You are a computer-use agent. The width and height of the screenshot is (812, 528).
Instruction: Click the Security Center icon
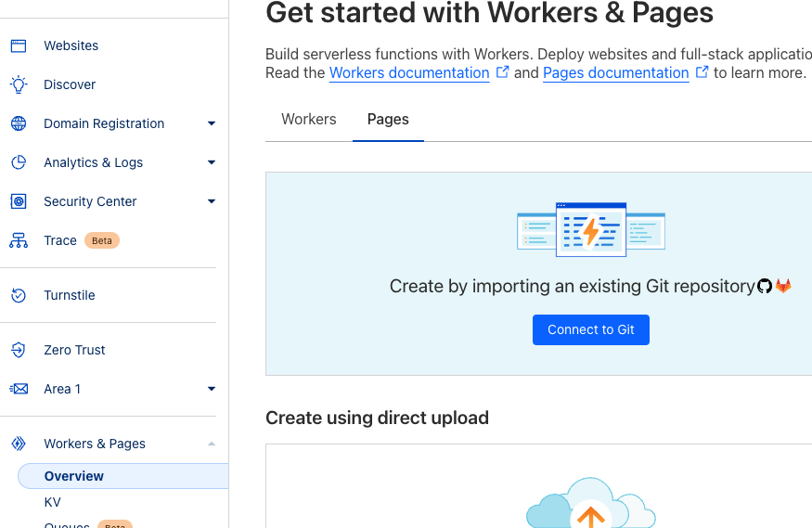19,201
